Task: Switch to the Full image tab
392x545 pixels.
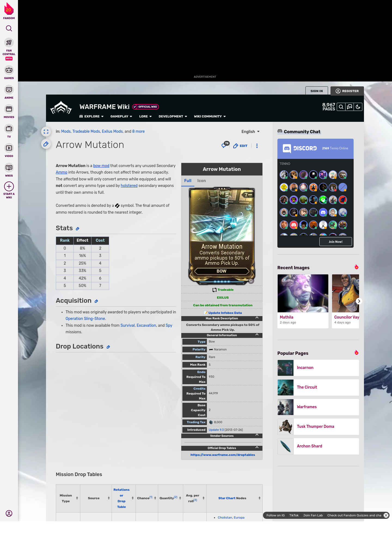Action: point(188,181)
